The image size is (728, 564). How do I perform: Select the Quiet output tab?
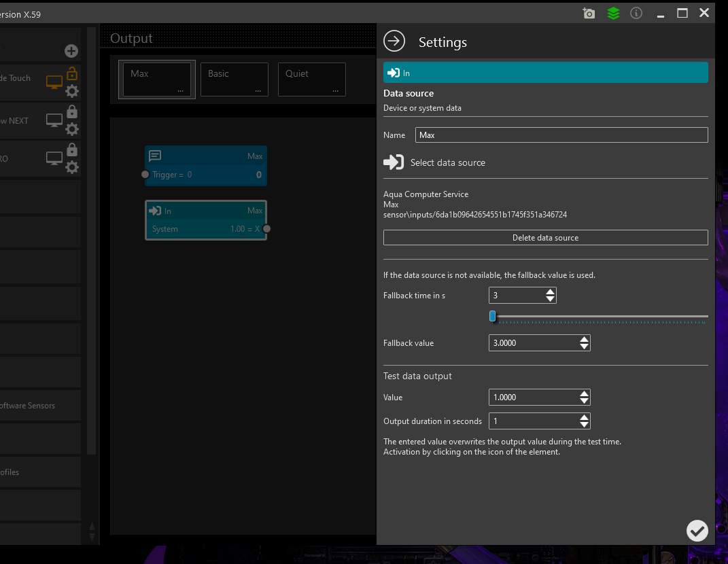click(311, 80)
